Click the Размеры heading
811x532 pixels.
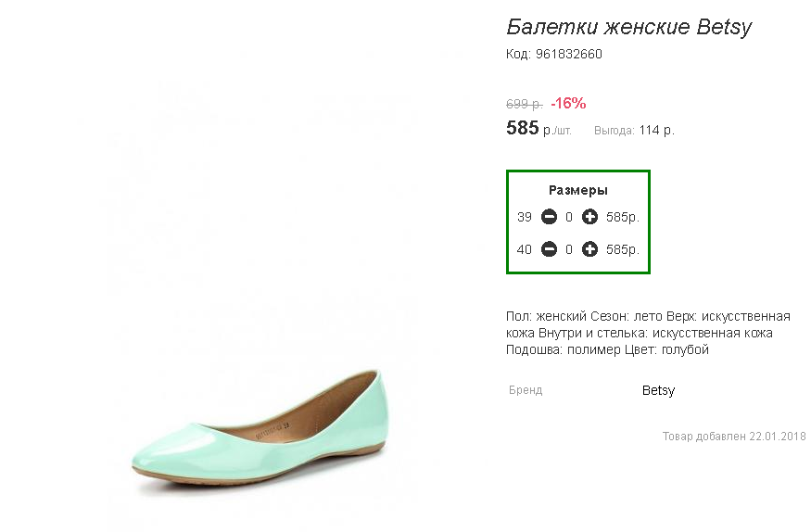pos(577,190)
